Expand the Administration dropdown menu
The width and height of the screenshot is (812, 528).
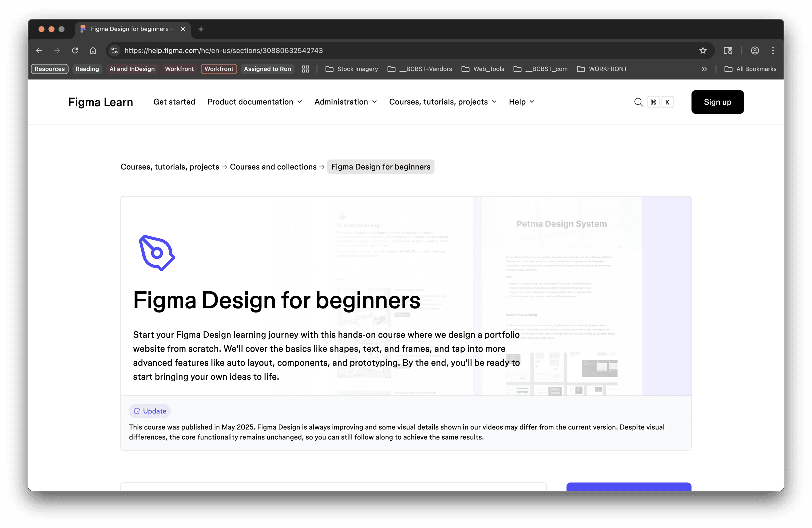345,102
